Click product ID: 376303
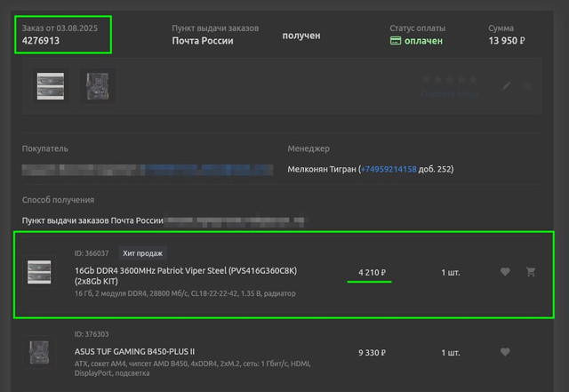The image size is (569, 392). (92, 334)
